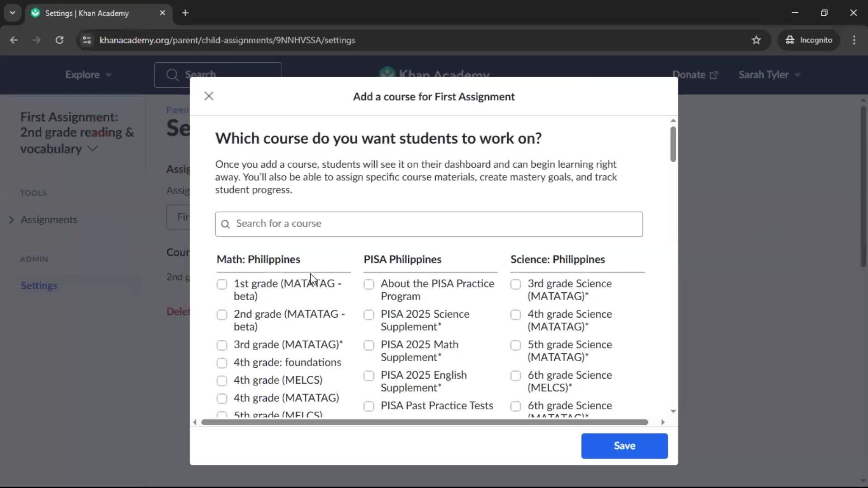868x488 pixels.
Task: Click the address bar URL
Action: point(227,40)
